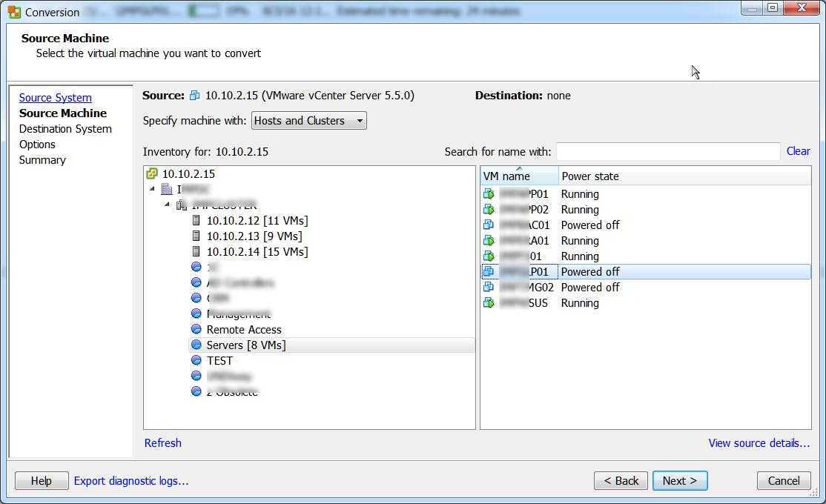Click the VM icon for the A01 row
This screenshot has width=826, height=504.
point(489,241)
